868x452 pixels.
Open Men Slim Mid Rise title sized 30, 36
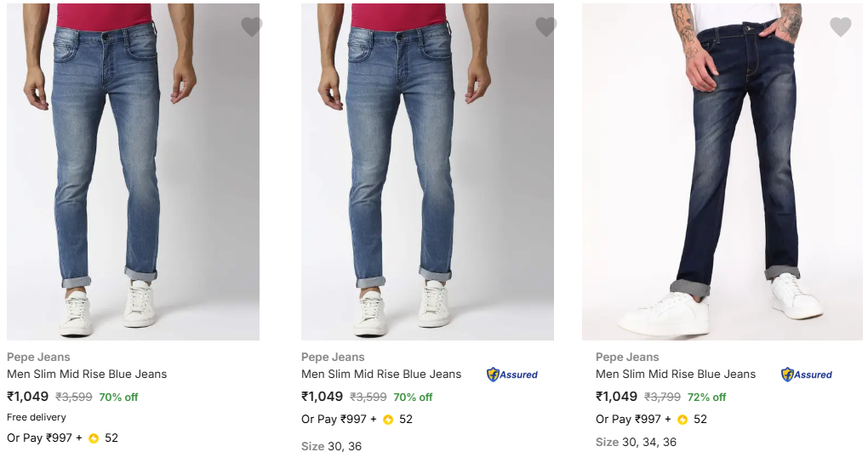pos(381,374)
